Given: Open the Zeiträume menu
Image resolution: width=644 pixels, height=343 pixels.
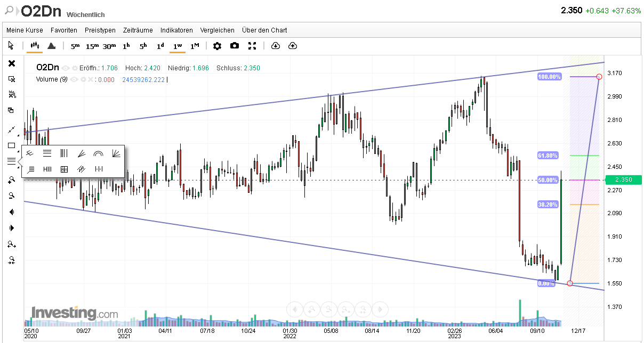Looking at the screenshot, I should [x=138, y=30].
